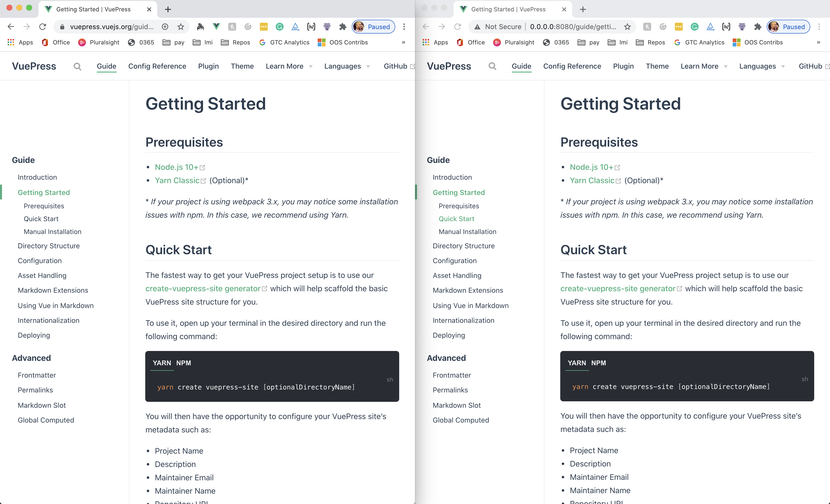The height and width of the screenshot is (504, 830).
Task: Click the Paused profile button in right window
Action: pyautogui.click(x=788, y=27)
